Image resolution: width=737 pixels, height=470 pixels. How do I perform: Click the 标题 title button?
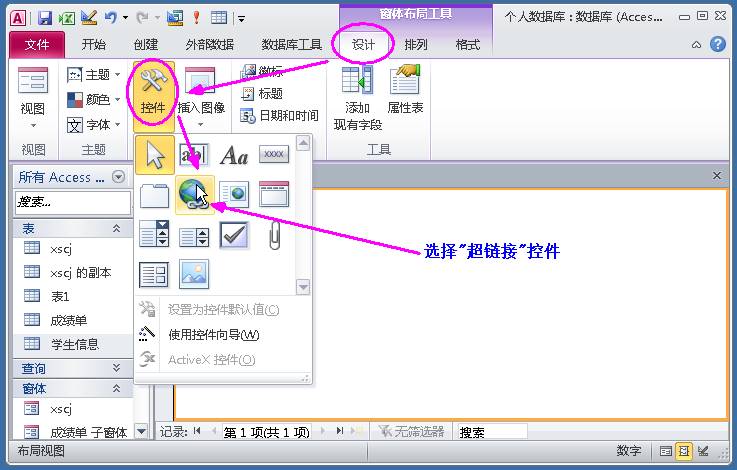click(262, 94)
